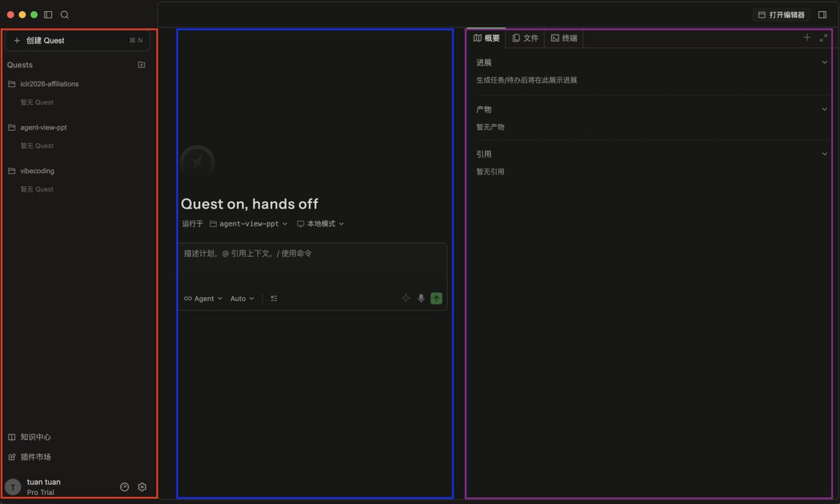Collapse the 引用 section chevron
The height and width of the screenshot is (504, 840).
coord(825,154)
